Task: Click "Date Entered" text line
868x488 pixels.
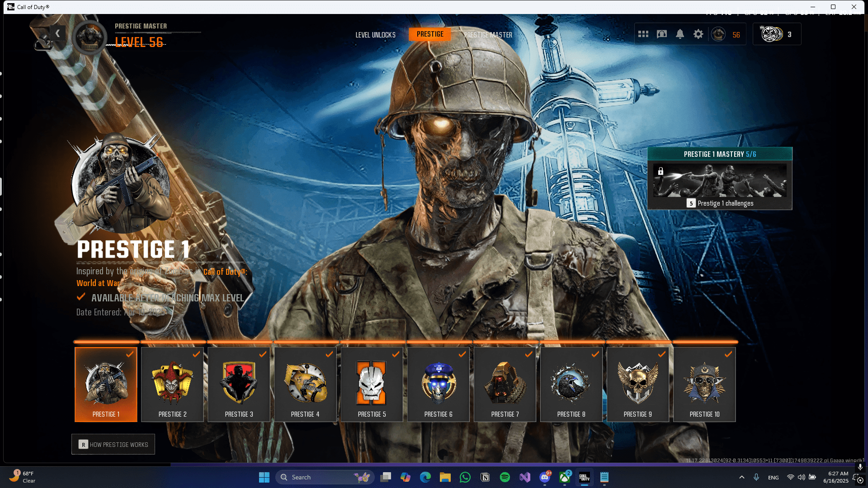Action: pos(121,312)
